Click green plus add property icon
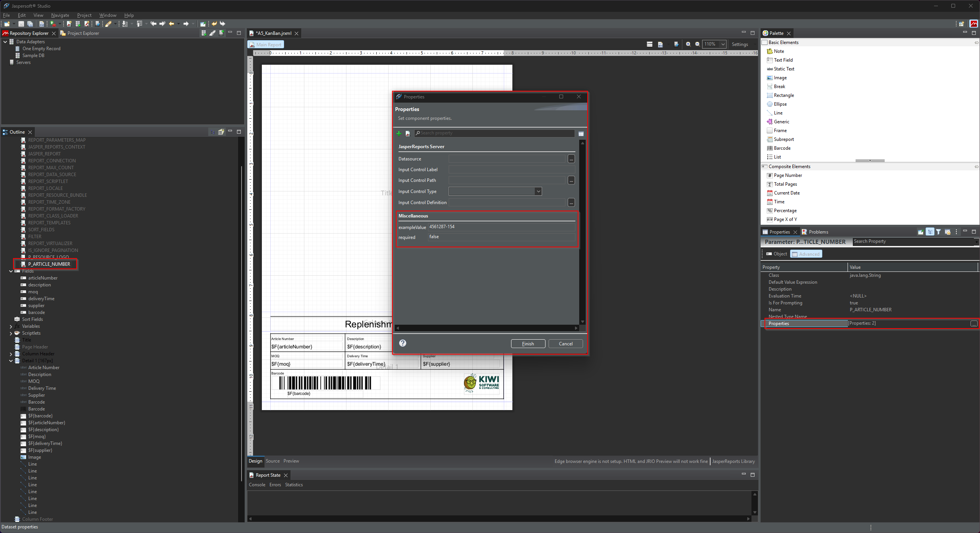 [399, 133]
